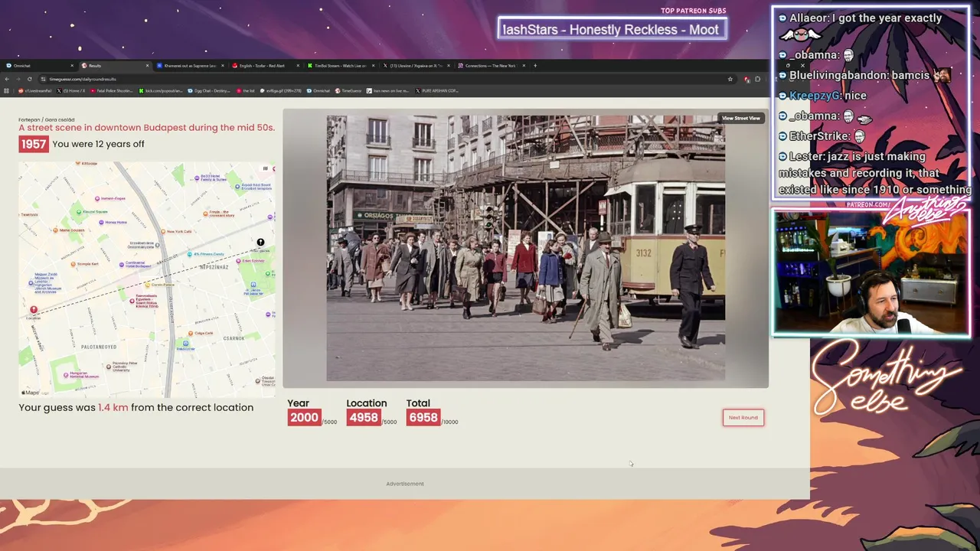Open the PURE AFGHAN bookmark

tap(436, 90)
